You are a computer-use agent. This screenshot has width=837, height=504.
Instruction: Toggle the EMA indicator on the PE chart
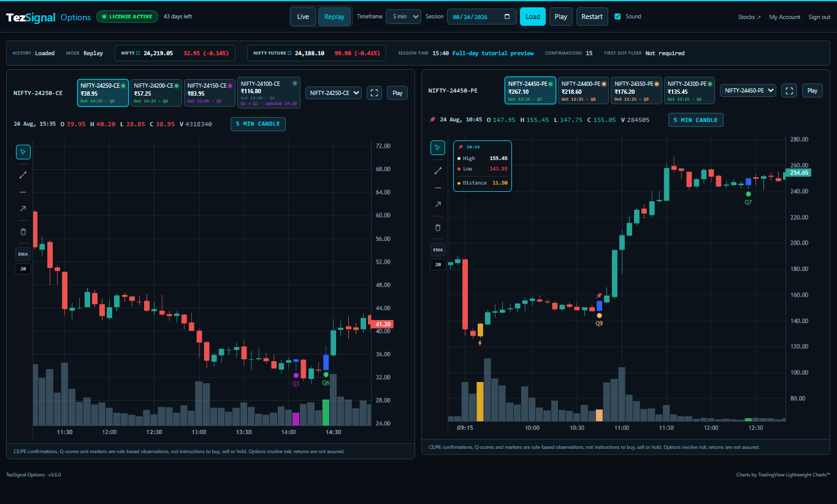click(x=438, y=250)
